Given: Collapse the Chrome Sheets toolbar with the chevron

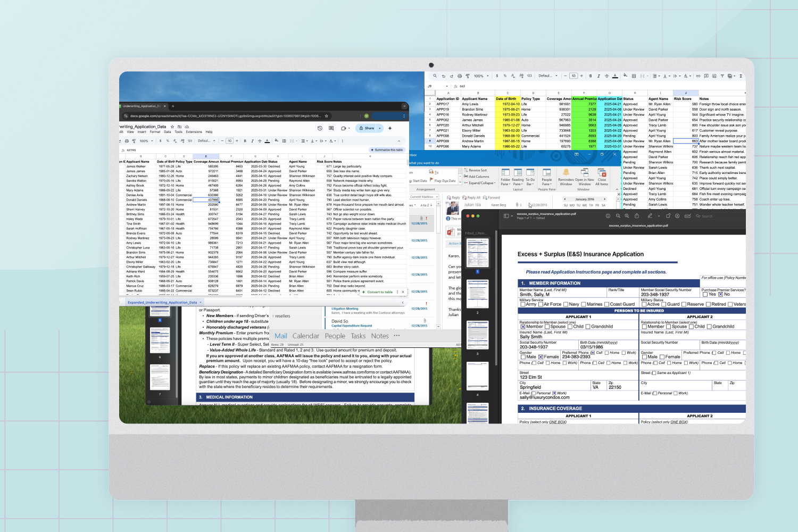Looking at the screenshot, I should 399,141.
